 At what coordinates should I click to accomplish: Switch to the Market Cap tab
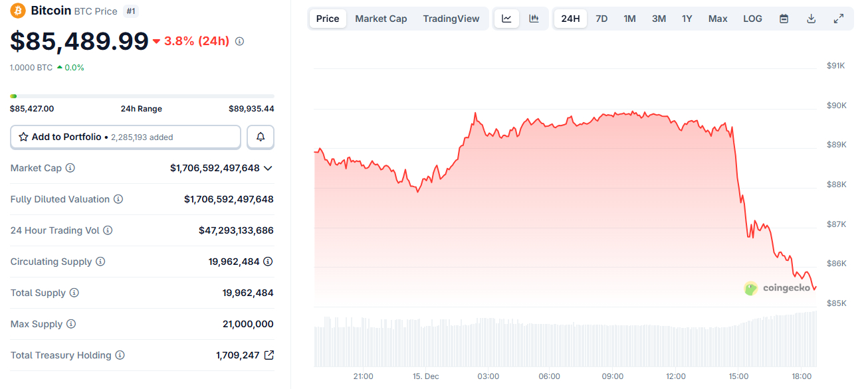[381, 19]
